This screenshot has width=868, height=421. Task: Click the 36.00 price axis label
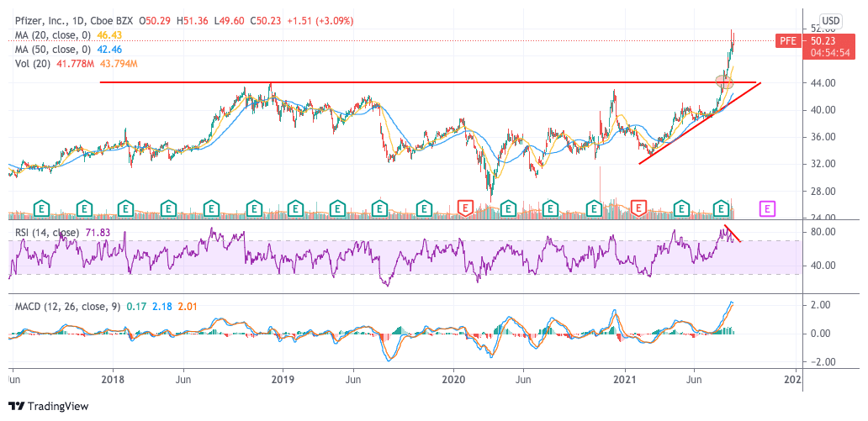pyautogui.click(x=825, y=137)
